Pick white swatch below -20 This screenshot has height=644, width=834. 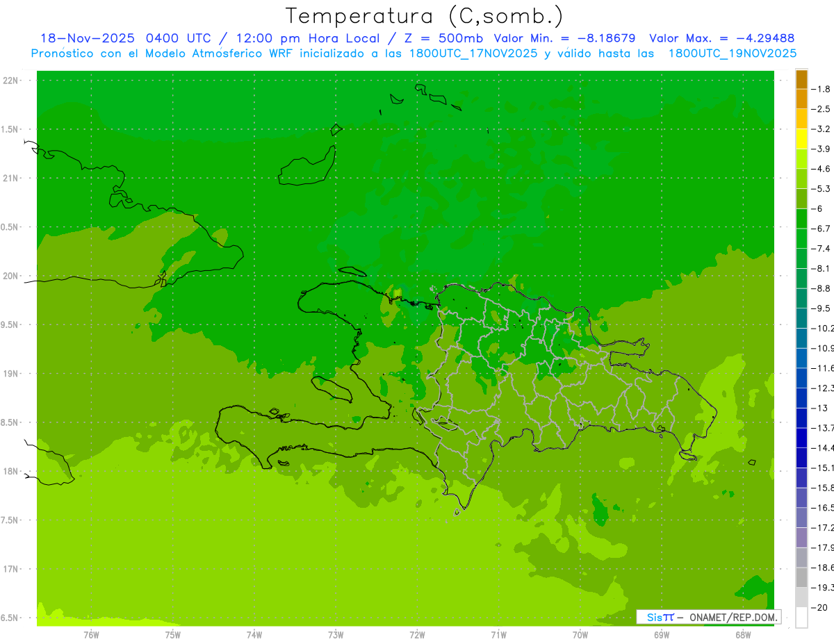[x=801, y=617]
